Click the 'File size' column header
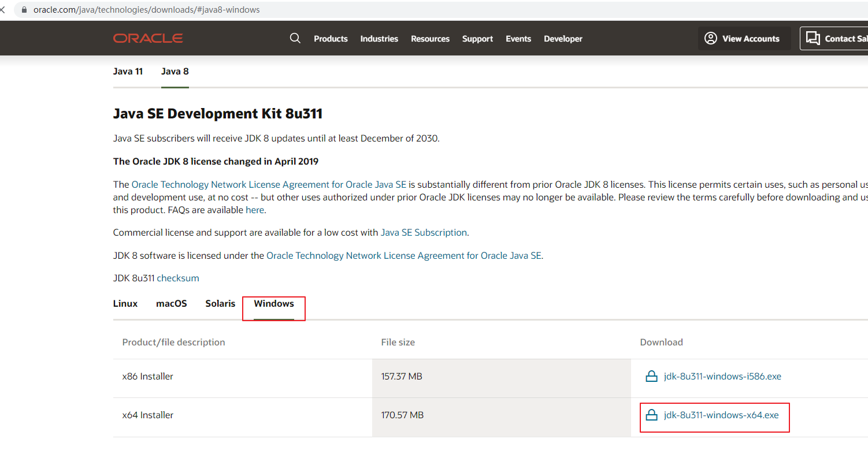 click(398, 343)
